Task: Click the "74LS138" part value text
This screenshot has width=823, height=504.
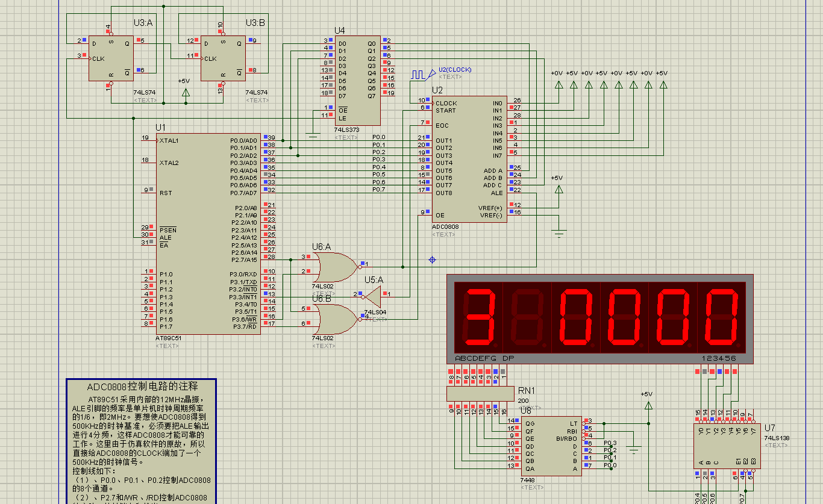Action: point(777,438)
